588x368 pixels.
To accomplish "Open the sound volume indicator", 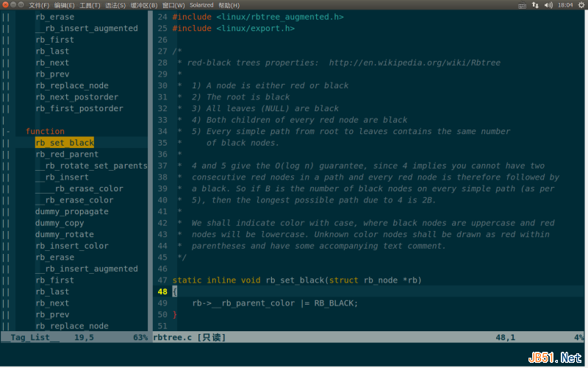I will [x=548, y=5].
